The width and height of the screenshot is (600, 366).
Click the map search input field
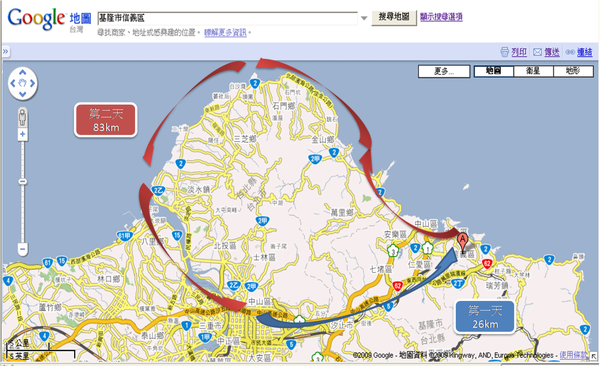(x=228, y=18)
